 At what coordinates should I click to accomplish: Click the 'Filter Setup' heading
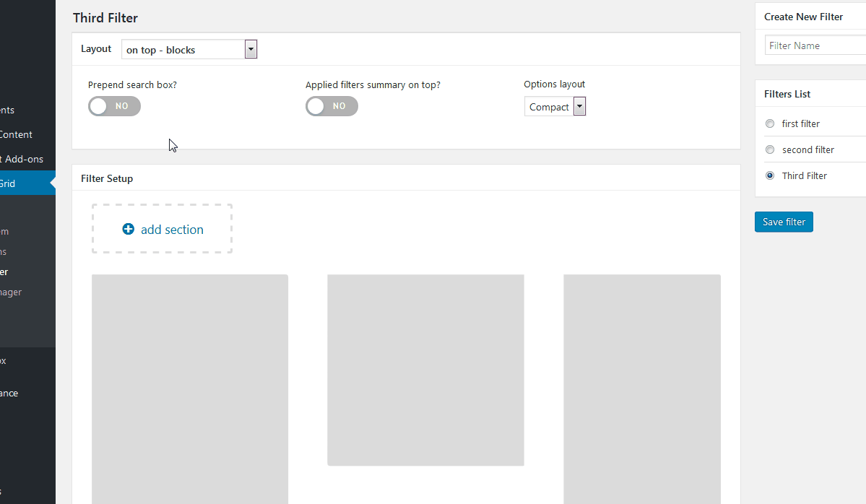[x=107, y=178]
